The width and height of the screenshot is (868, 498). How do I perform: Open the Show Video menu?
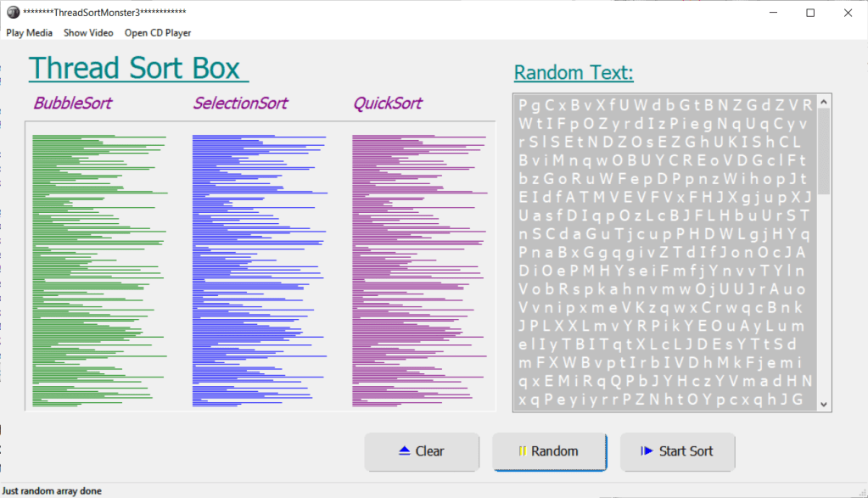pyautogui.click(x=88, y=33)
